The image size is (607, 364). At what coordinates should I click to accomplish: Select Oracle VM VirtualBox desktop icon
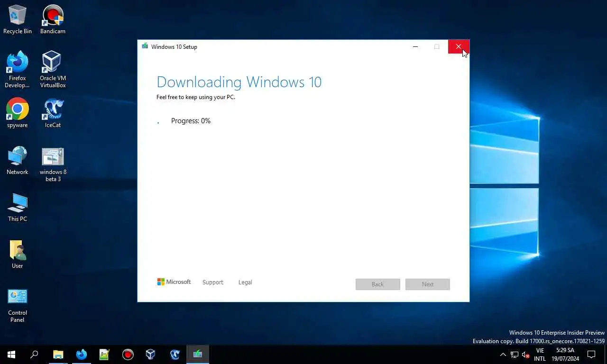click(53, 70)
